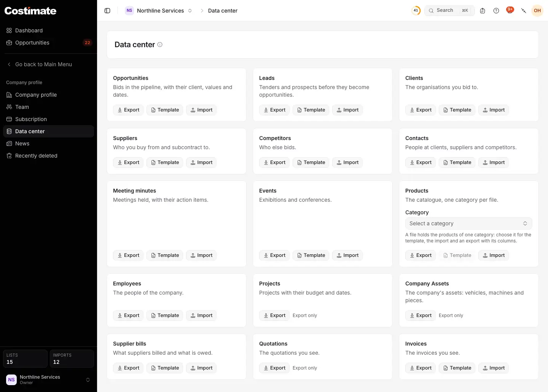Import Supplier bills data

[201, 368]
